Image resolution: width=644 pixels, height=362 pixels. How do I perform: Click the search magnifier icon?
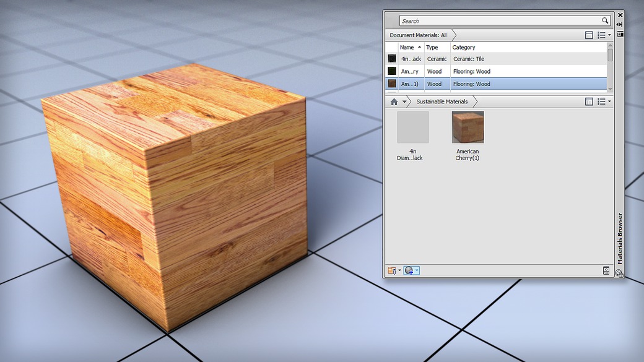coord(604,20)
